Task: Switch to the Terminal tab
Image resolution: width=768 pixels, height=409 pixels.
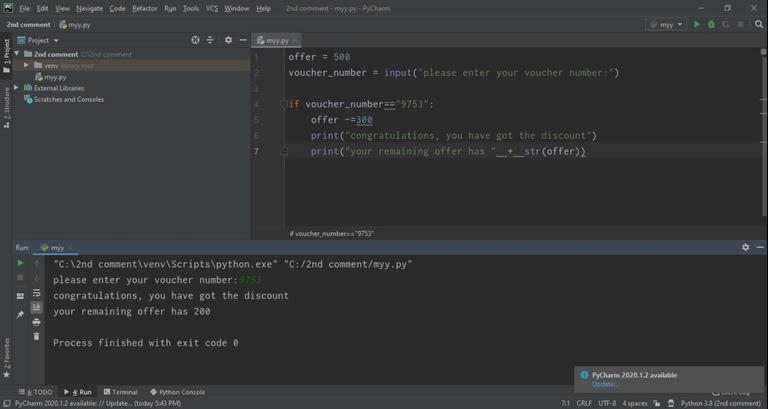Action: pos(120,392)
